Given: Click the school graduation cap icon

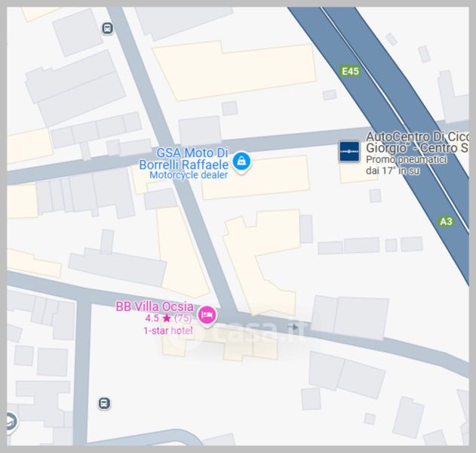Looking at the screenshot, I should coord(11,421).
